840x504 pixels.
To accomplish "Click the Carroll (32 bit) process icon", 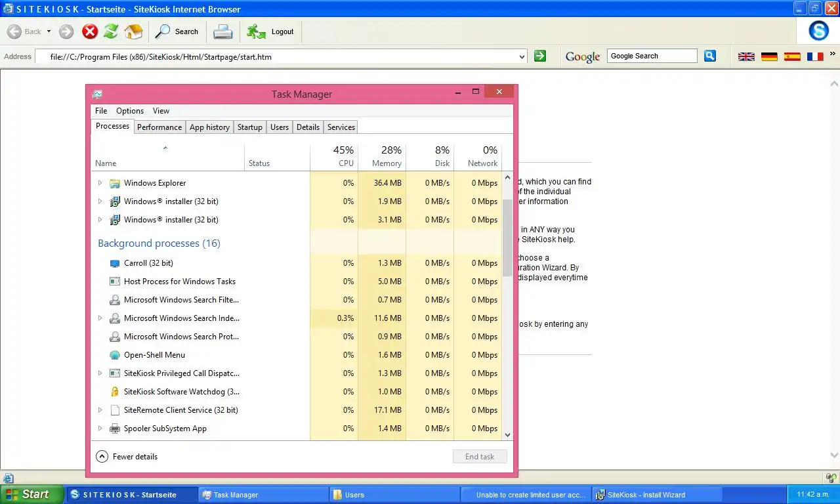I will [115, 263].
